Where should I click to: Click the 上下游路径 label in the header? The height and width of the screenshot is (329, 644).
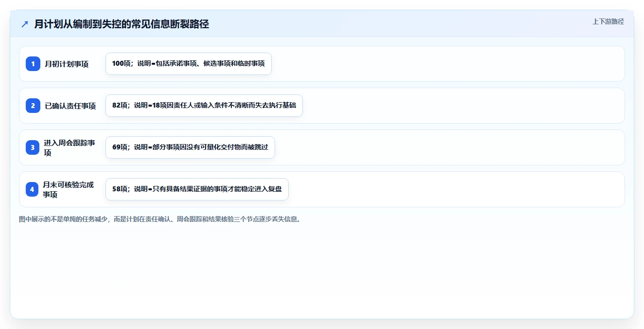point(608,21)
